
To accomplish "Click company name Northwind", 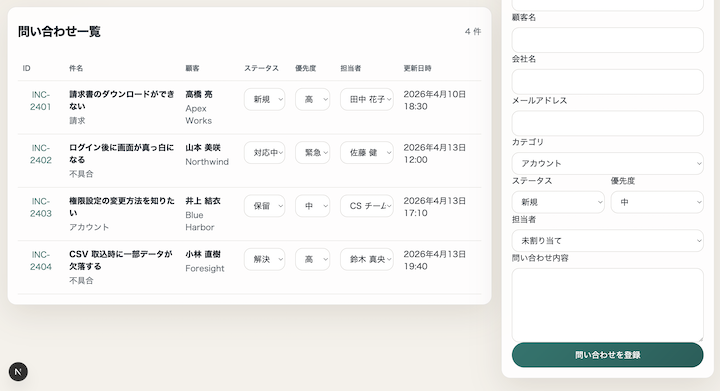I will point(207,162).
